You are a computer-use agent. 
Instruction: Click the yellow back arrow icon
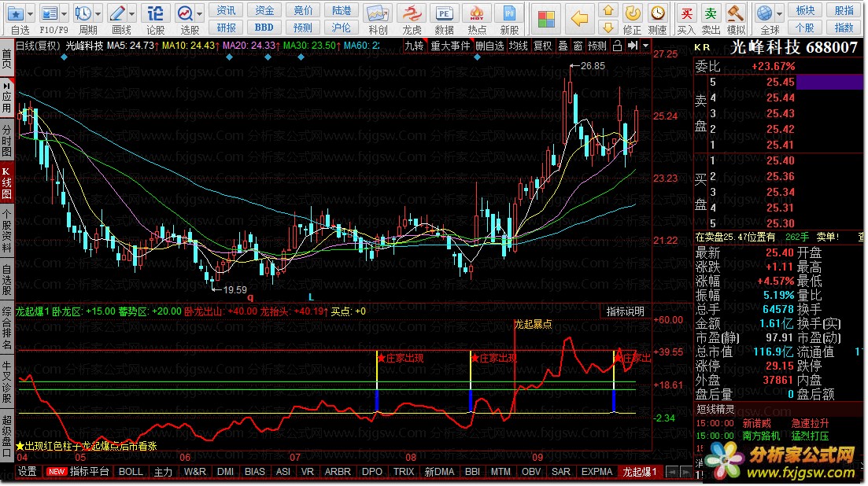[x=580, y=19]
